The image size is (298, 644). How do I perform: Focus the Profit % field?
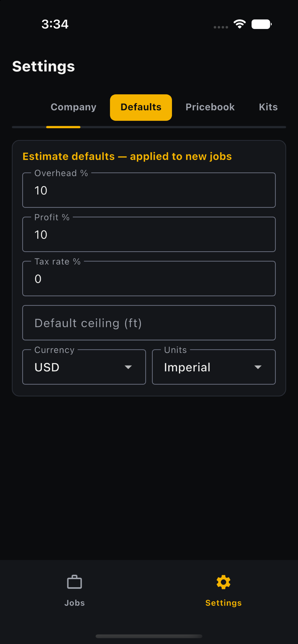tap(149, 234)
